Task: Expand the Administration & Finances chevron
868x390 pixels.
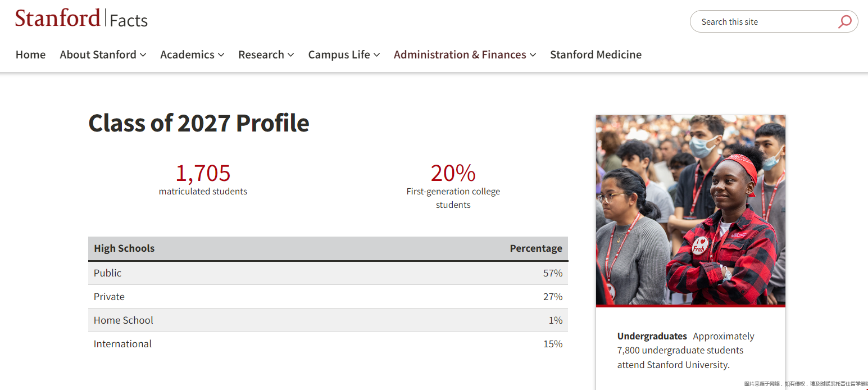Action: coord(533,55)
